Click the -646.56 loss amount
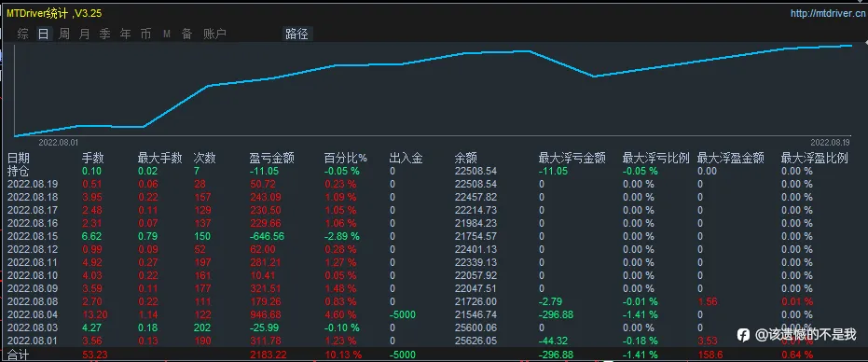 coord(268,236)
